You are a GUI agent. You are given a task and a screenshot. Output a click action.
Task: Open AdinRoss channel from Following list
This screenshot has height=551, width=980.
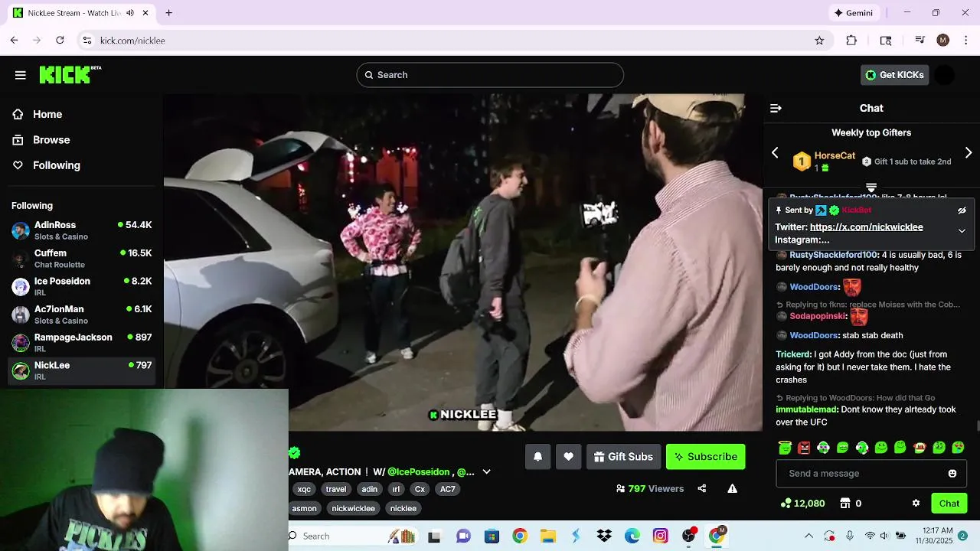[x=81, y=230]
